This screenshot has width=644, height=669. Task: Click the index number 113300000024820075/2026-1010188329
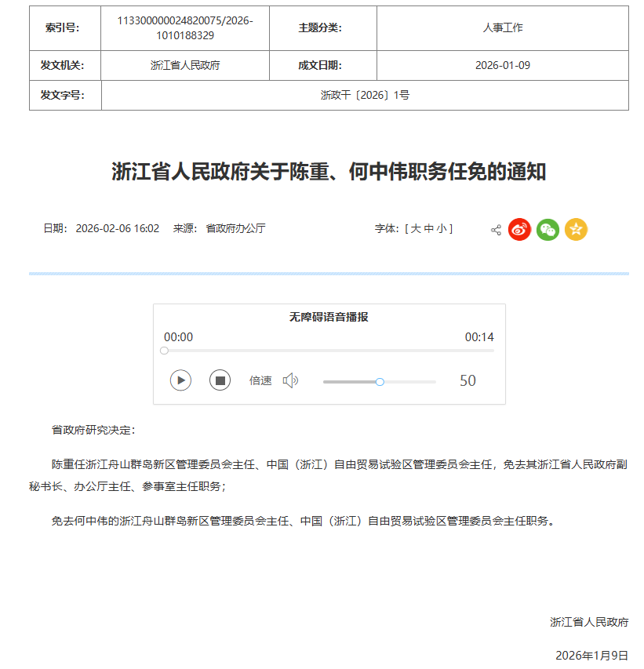tap(185, 28)
